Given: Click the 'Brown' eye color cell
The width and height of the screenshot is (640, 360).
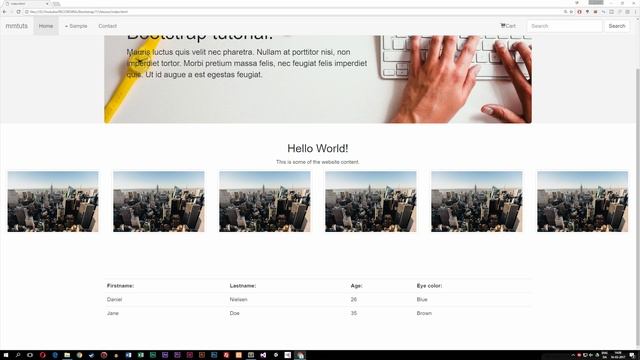Looking at the screenshot, I should [424, 313].
